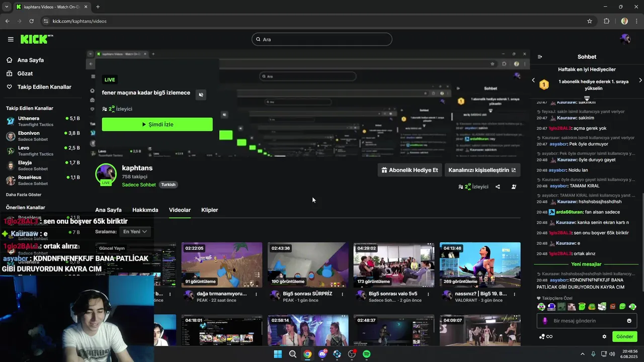Image resolution: width=644 pixels, height=362 pixels.
Task: Open a new Chrome tab
Action: point(98,7)
